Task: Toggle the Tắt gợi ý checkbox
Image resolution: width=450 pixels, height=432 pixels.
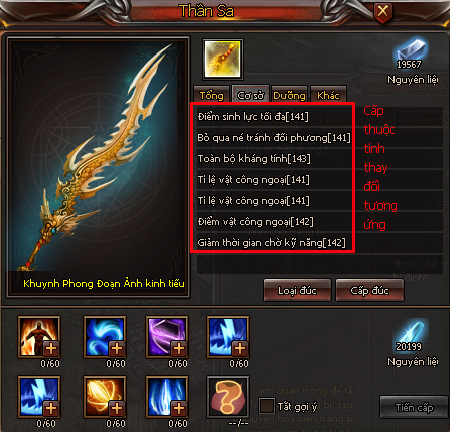Action: [x=267, y=406]
